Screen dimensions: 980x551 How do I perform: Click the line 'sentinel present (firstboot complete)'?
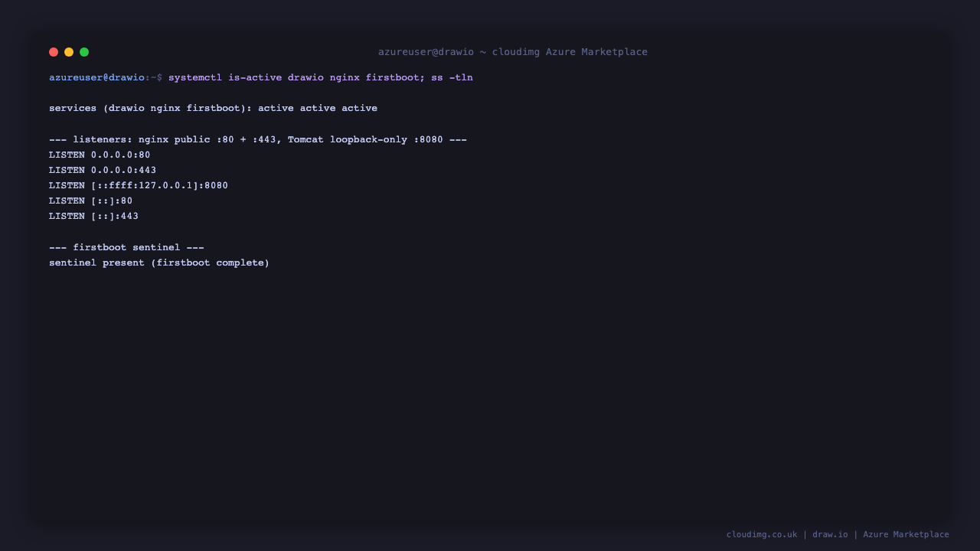pos(159,262)
